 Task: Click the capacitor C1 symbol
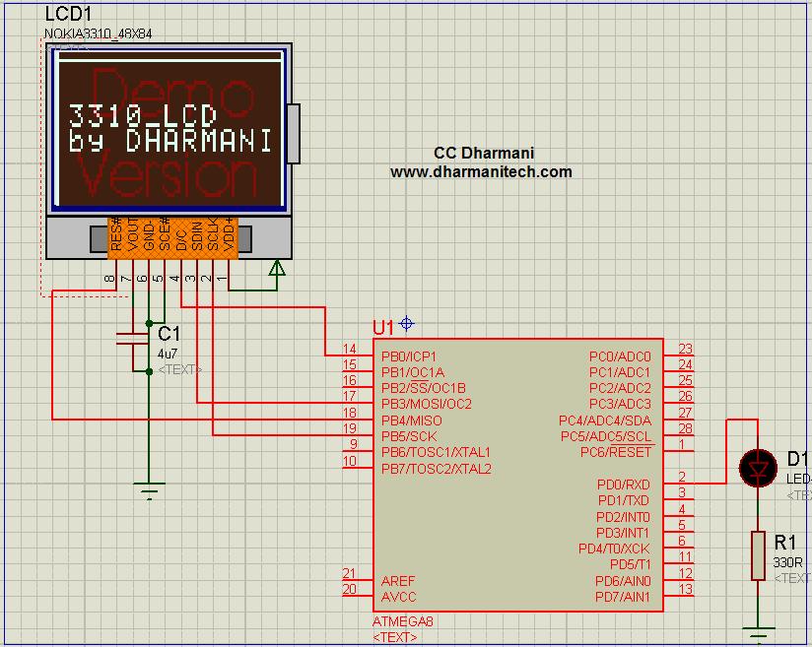coord(133,339)
